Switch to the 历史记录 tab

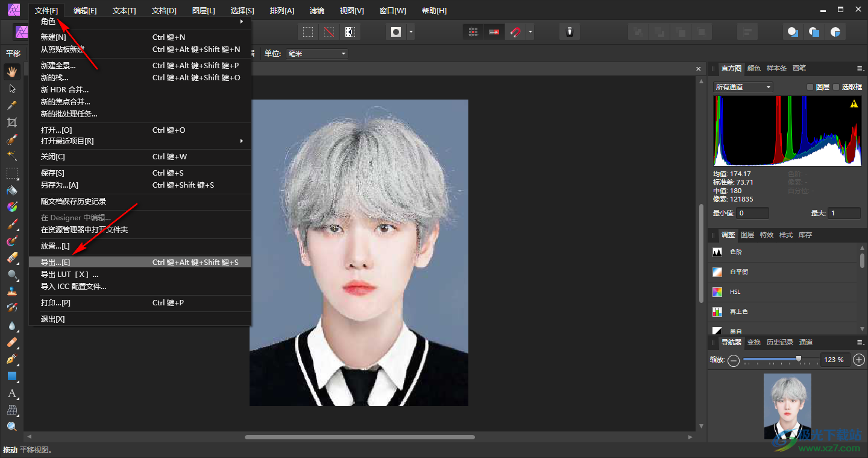pos(779,342)
